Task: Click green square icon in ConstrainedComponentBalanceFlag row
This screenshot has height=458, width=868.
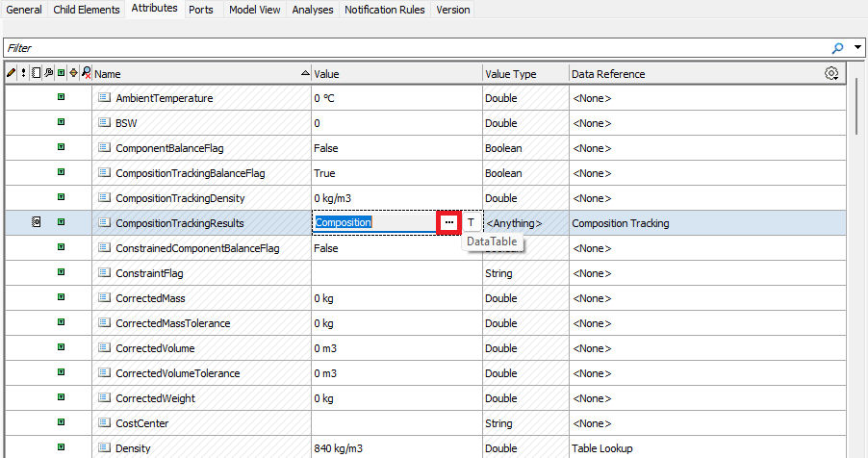Action: click(61, 247)
